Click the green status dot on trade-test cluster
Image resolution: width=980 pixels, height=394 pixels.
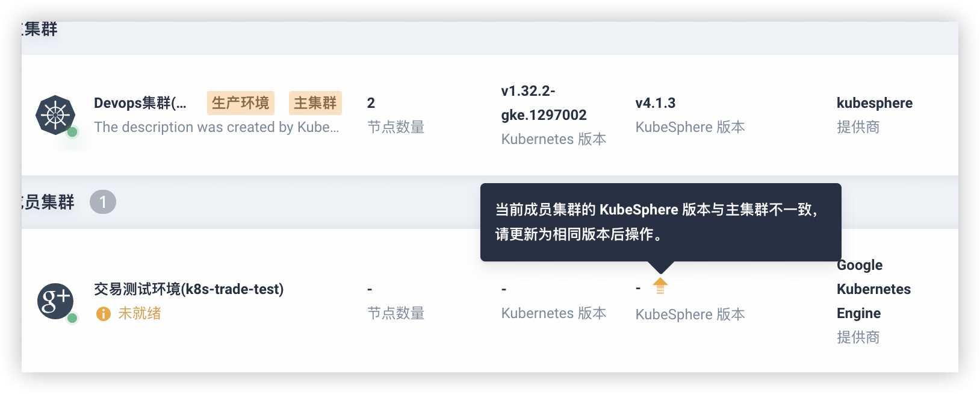tap(72, 318)
